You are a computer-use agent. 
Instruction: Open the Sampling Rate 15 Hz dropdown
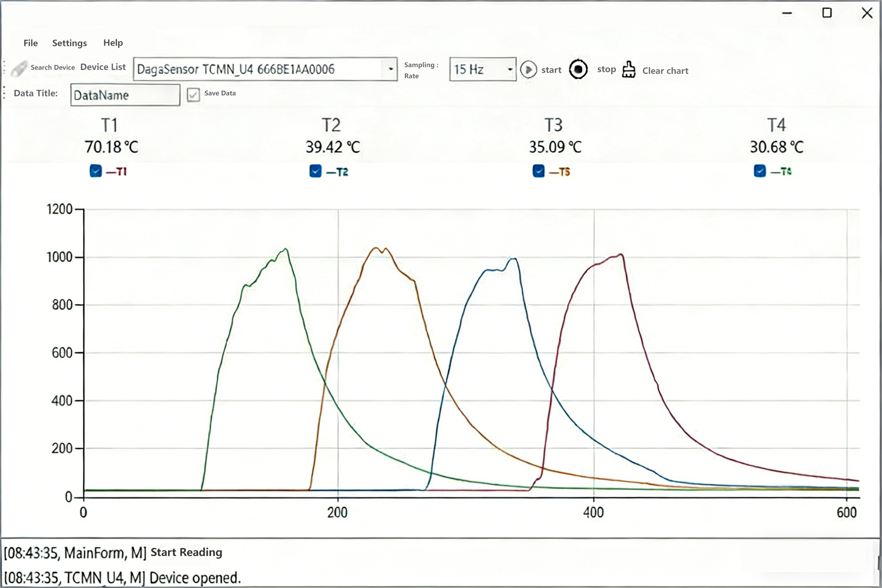(x=510, y=69)
